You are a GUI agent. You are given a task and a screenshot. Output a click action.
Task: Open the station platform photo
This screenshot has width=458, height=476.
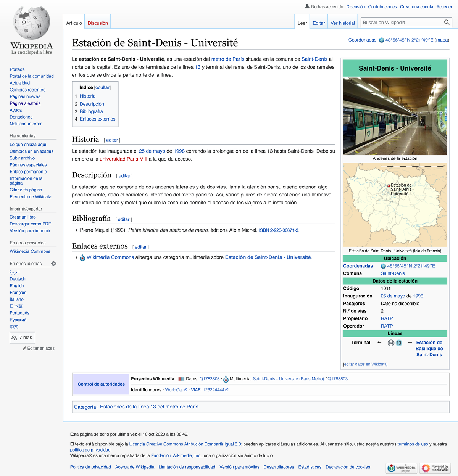pos(395,115)
